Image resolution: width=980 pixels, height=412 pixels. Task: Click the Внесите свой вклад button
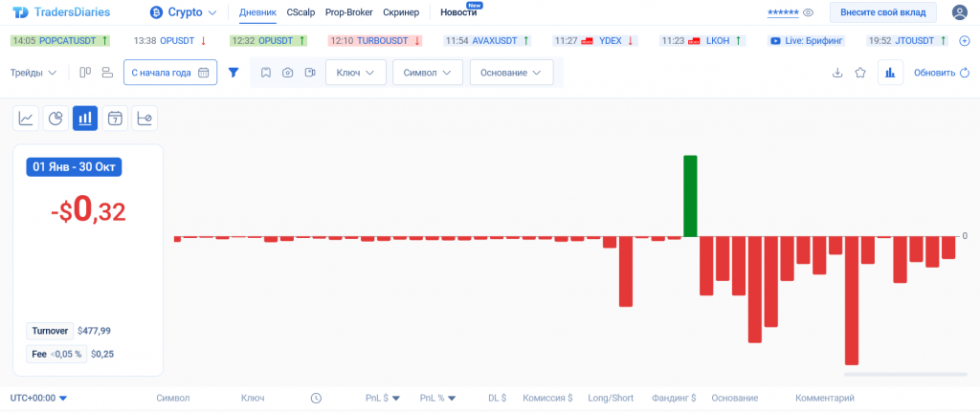(x=883, y=11)
